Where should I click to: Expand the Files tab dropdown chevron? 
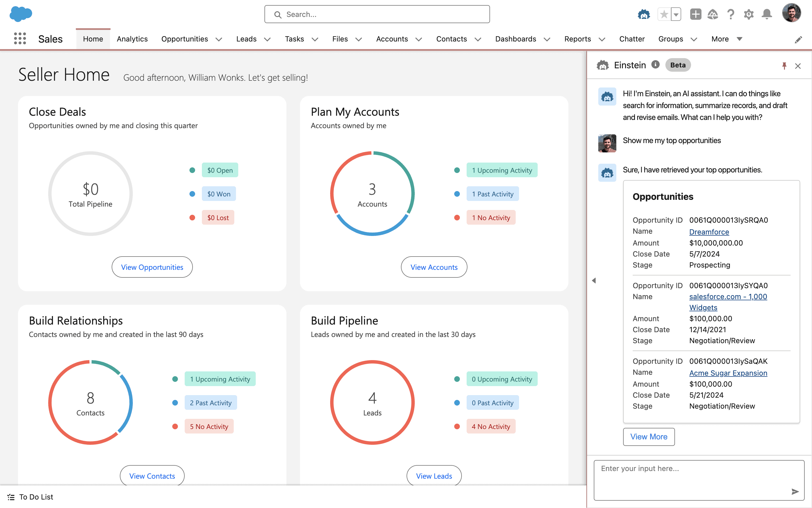click(359, 39)
